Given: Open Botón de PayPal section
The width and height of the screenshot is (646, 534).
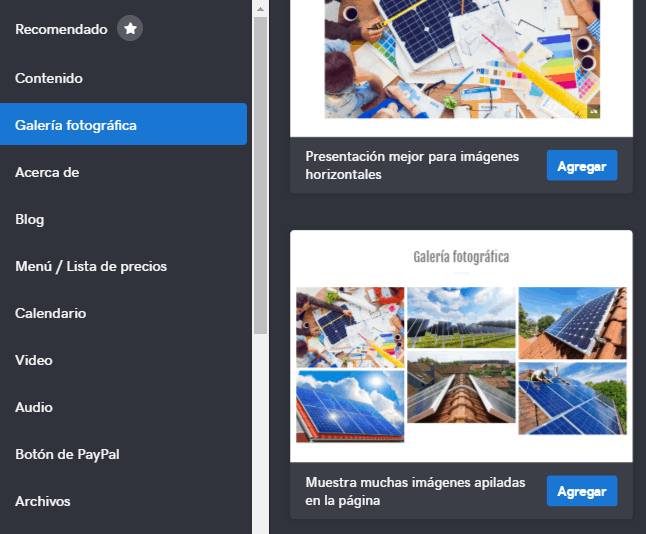Looking at the screenshot, I should tap(67, 454).
